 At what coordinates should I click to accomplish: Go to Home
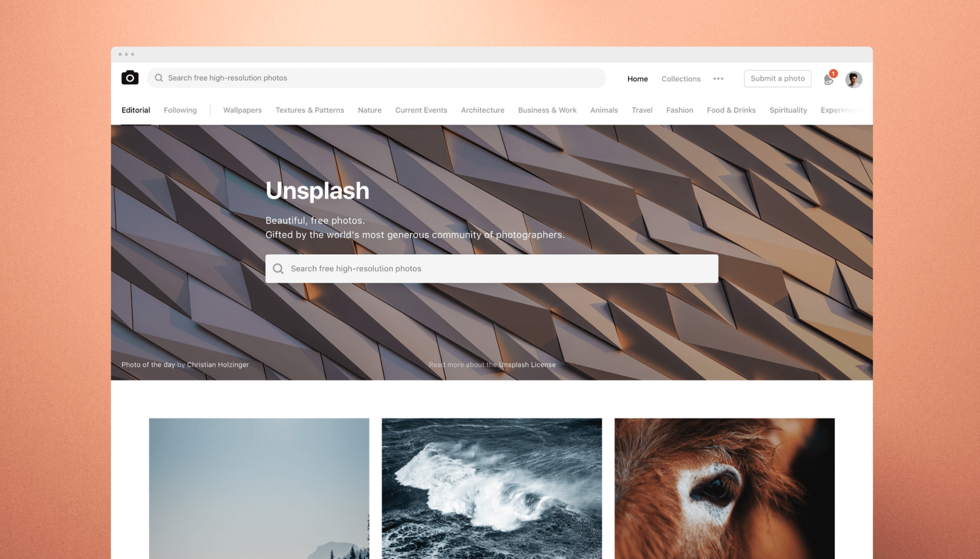[637, 79]
